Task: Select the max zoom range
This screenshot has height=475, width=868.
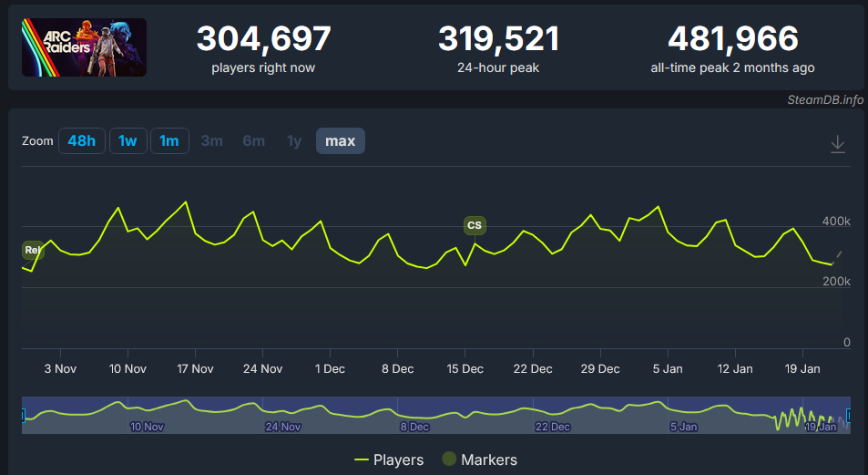Action: click(x=340, y=140)
